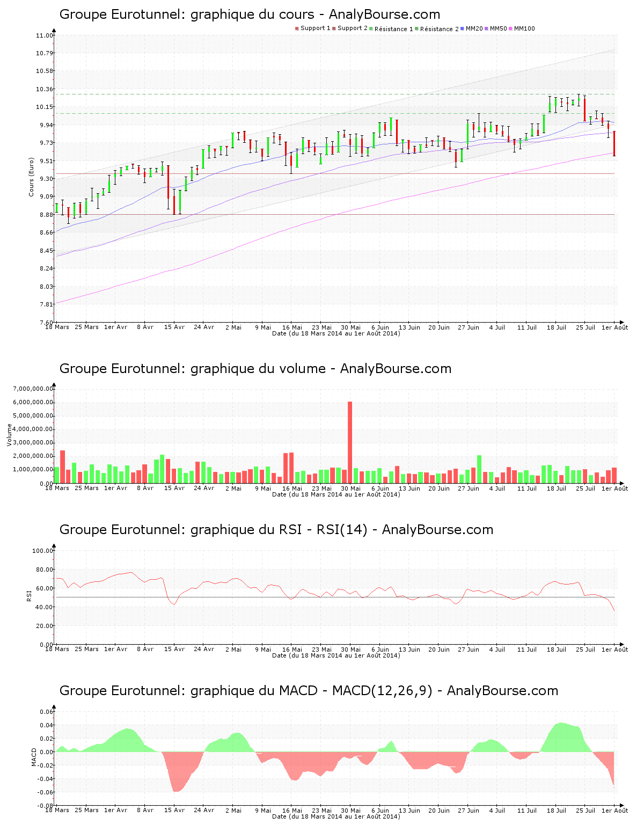Select the 'MM100' legend label

[524, 28]
